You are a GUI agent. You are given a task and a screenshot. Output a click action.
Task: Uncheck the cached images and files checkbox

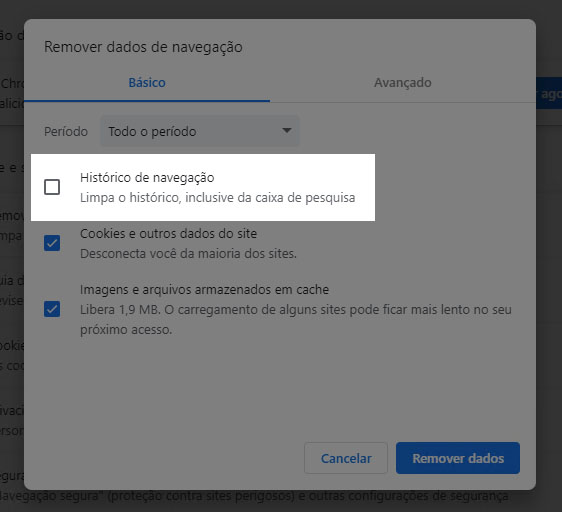tap(52, 309)
